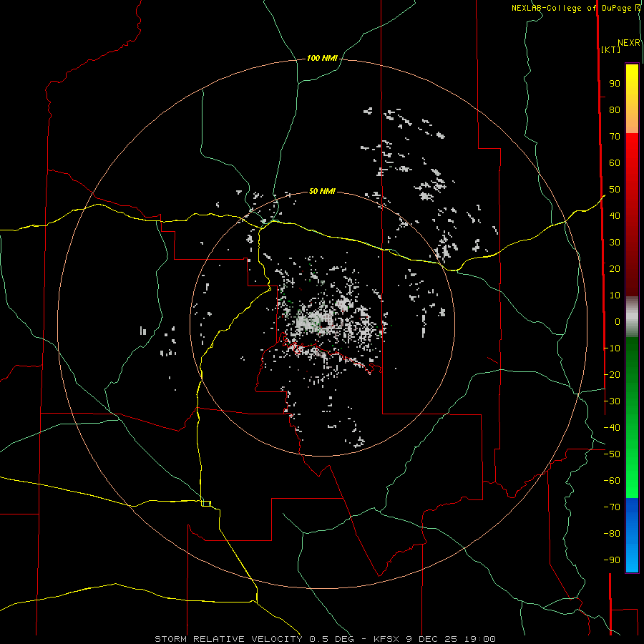The height and width of the screenshot is (644, 644).
Task: Click the 40 label on velocity scale
Action: pyautogui.click(x=615, y=216)
